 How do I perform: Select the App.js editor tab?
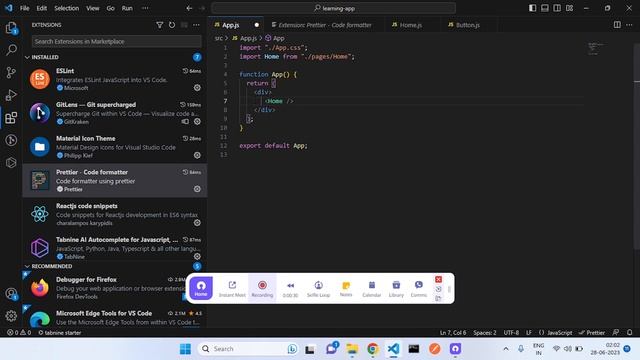tap(236, 25)
